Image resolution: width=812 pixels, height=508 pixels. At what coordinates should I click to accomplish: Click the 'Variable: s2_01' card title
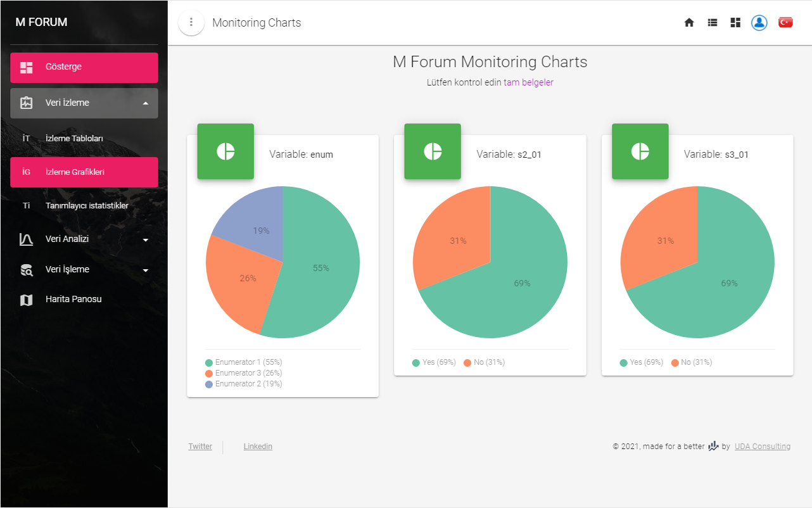point(509,155)
